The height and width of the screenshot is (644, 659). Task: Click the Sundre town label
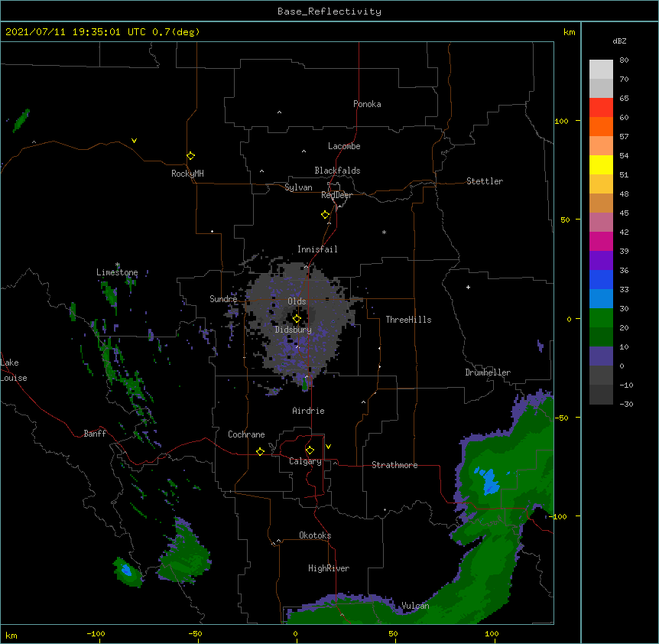[x=223, y=299]
